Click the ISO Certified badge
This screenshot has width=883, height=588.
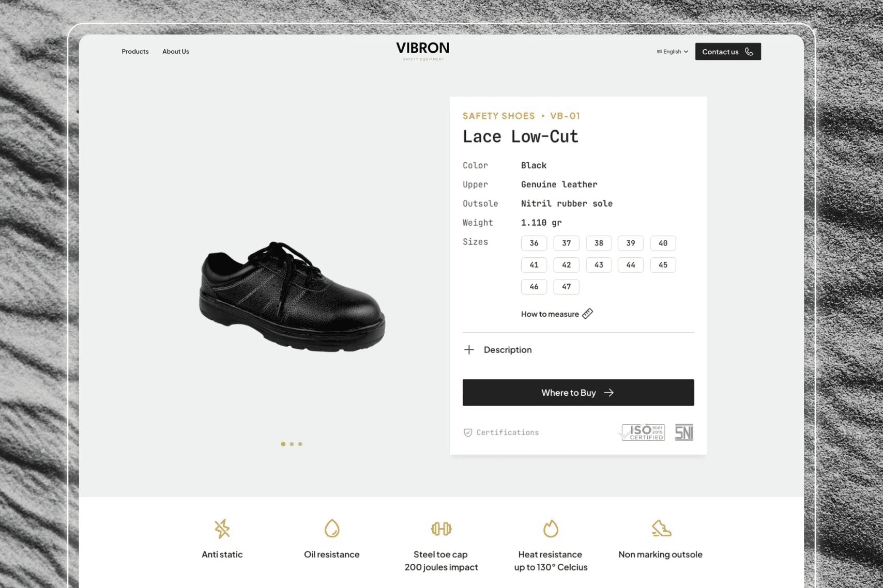642,432
